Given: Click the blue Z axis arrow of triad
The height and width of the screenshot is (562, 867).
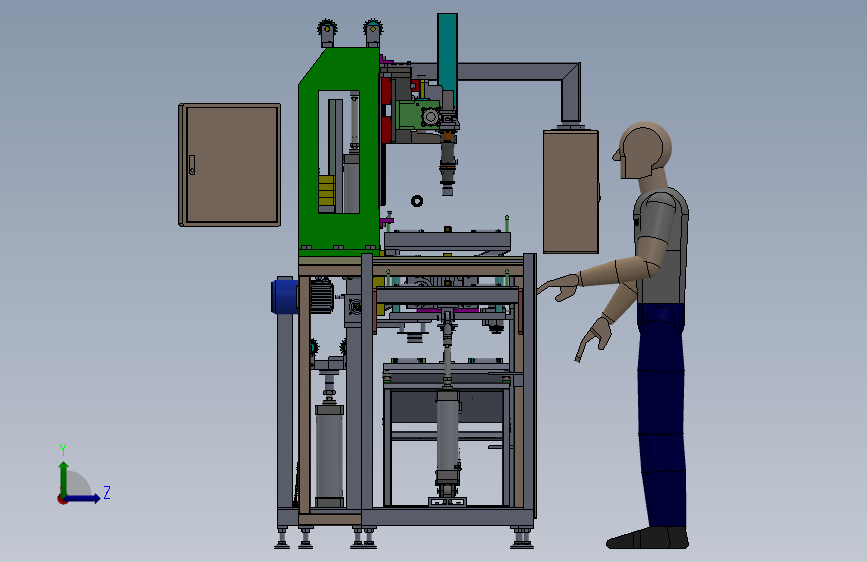Looking at the screenshot, I should 83,498.
